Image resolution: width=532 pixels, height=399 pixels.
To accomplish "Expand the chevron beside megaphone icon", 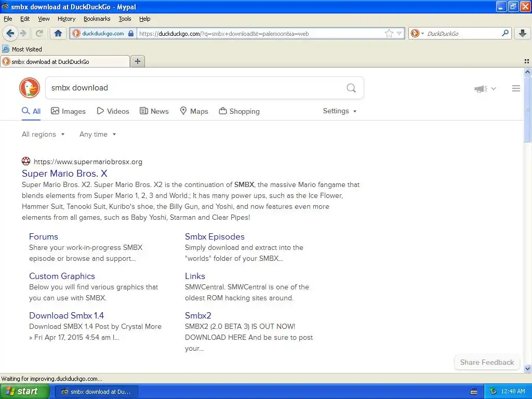I will coord(494,88).
